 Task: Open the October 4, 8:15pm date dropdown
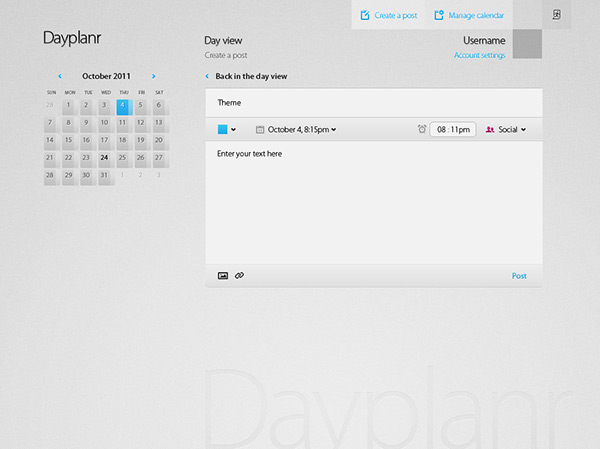(x=302, y=129)
